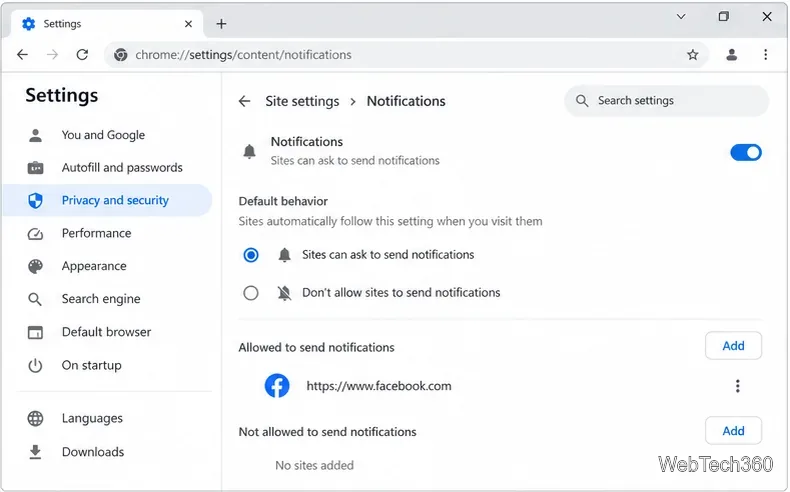Reload the page with the refresh icon
Image resolution: width=790 pixels, height=492 pixels.
tap(83, 54)
